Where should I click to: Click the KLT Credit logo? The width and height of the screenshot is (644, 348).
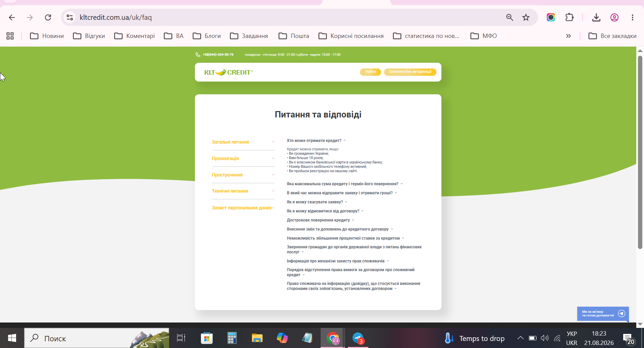(228, 72)
